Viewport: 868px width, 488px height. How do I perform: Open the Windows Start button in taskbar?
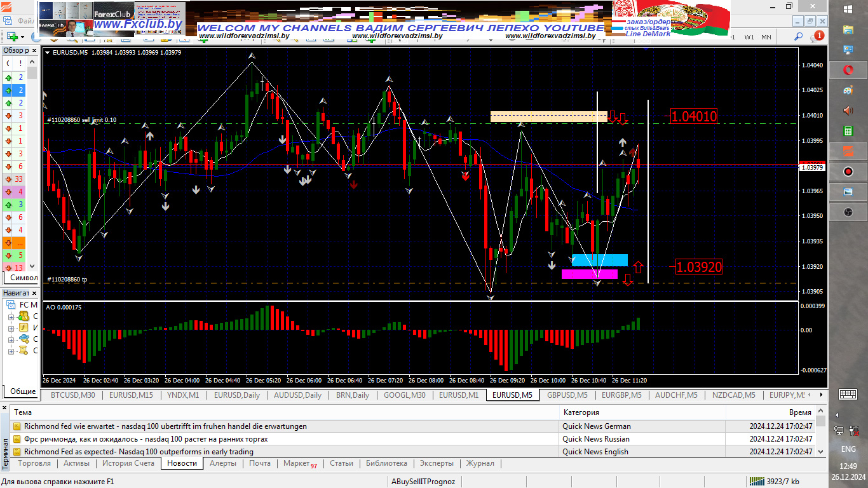(x=848, y=9)
